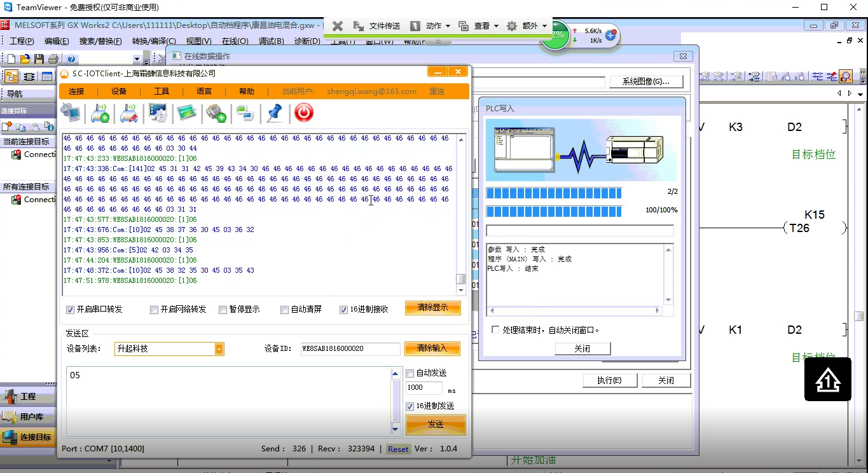Click the blue pushpin icon
This screenshot has width=868, height=473.
click(274, 113)
